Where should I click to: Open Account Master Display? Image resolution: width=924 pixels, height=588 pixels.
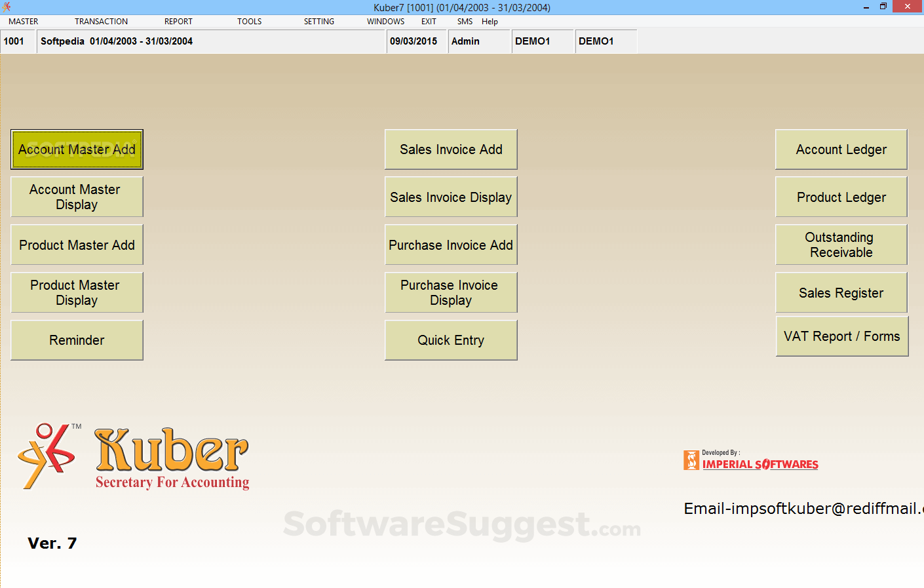[77, 197]
